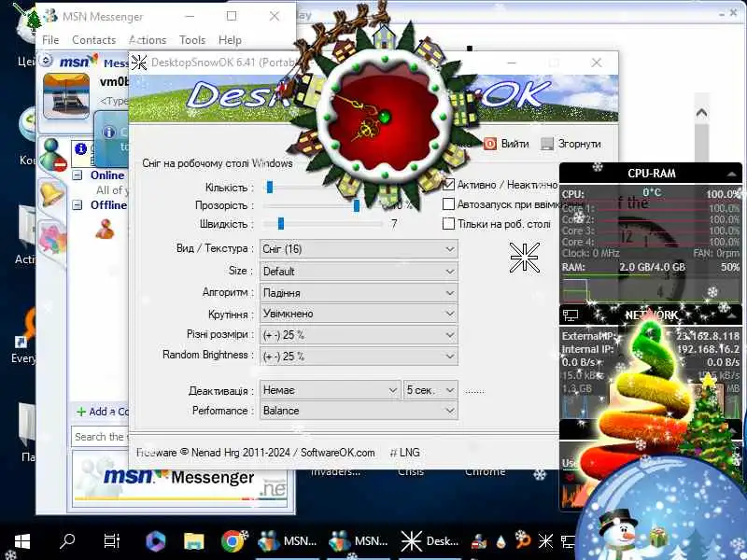
Task: Click the red Christmas clock desktop gadget
Action: [x=384, y=118]
